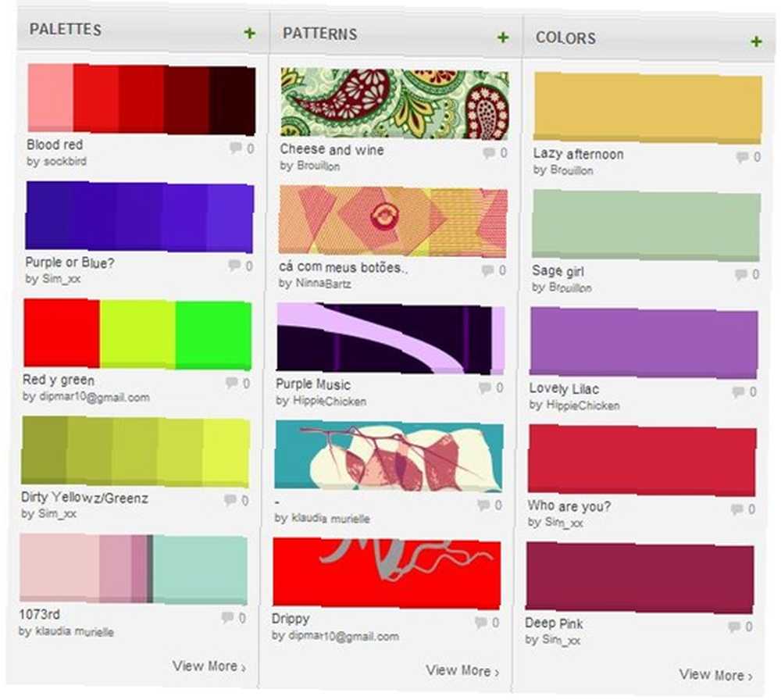Viewport: 781px width, 700px height.
Task: Open the PATTERNS section header
Action: (x=319, y=34)
